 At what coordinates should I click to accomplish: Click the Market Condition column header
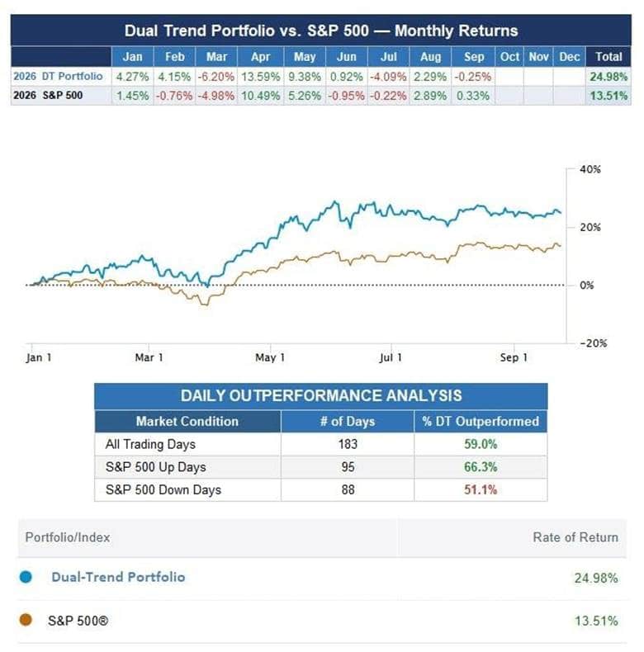[187, 421]
